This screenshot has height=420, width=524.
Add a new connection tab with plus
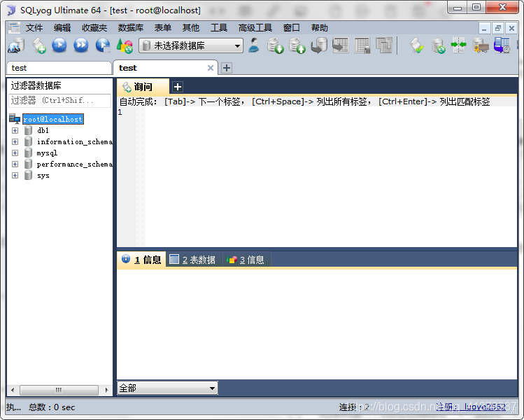coord(226,68)
